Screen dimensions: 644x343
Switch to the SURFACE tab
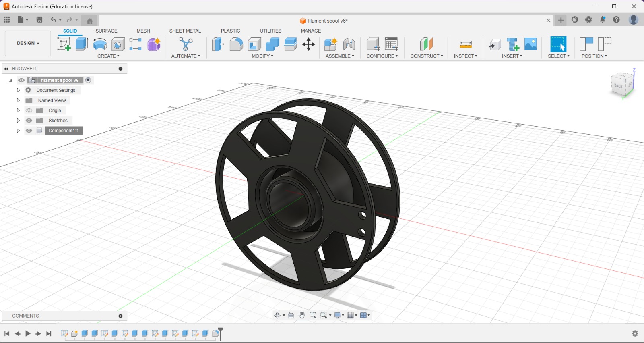[x=106, y=31]
